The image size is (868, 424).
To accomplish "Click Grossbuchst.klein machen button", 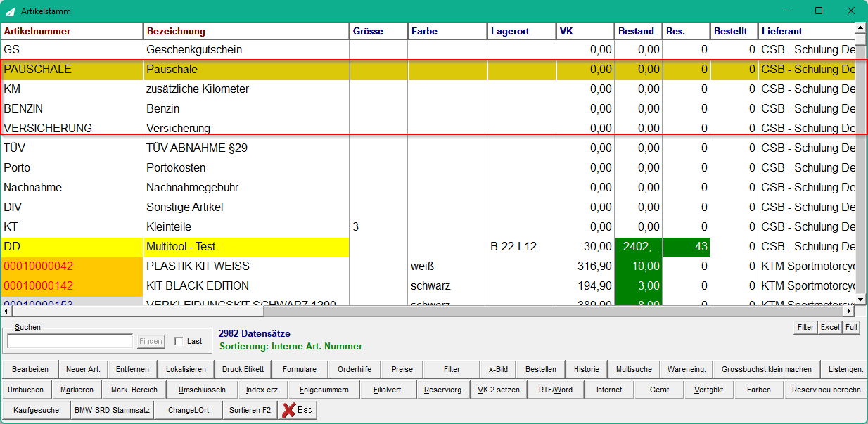I will 767,369.
